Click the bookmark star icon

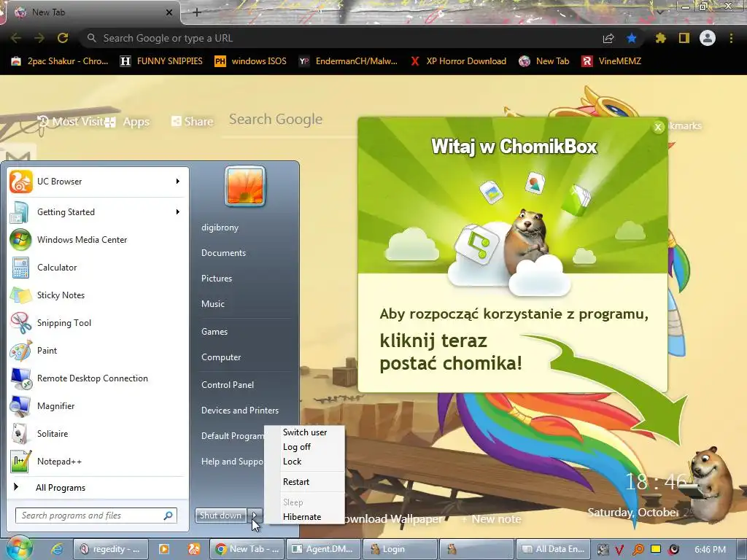coord(632,38)
